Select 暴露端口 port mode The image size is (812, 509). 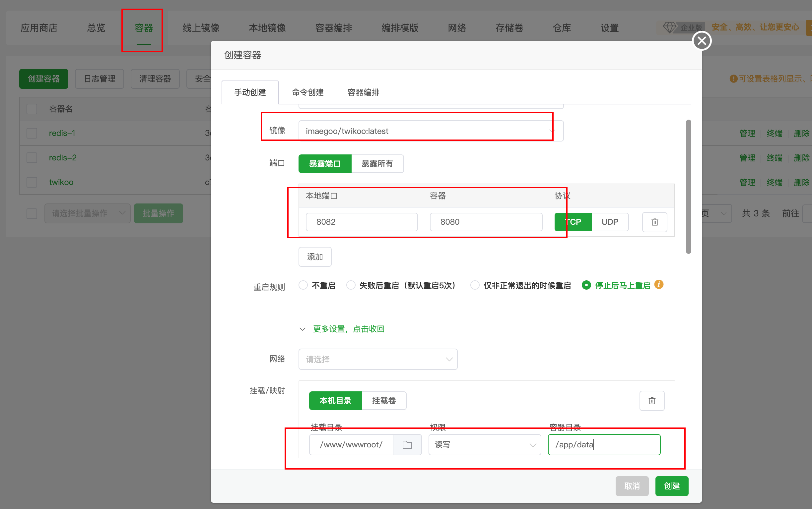click(325, 164)
